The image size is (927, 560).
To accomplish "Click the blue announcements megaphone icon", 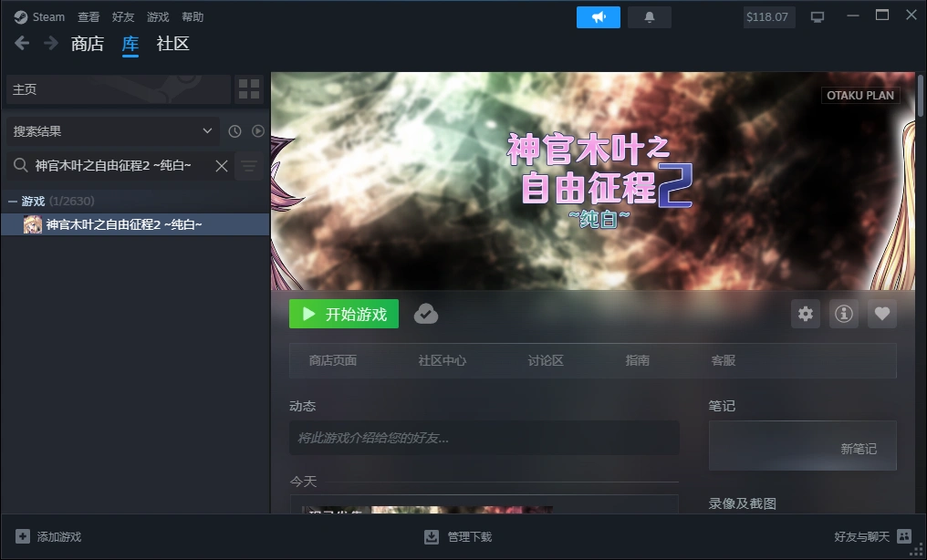I will point(599,17).
